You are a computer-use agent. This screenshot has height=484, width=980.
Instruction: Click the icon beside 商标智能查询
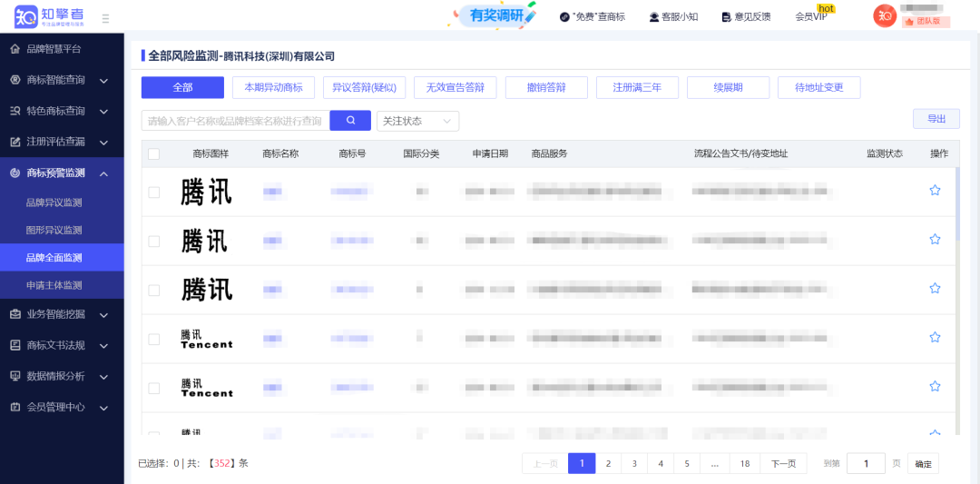pyautogui.click(x=15, y=80)
